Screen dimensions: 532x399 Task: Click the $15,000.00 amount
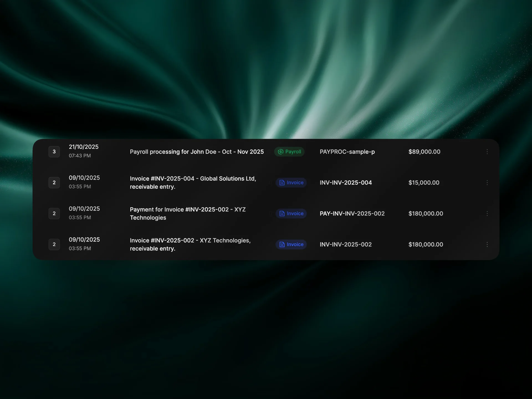pos(424,183)
